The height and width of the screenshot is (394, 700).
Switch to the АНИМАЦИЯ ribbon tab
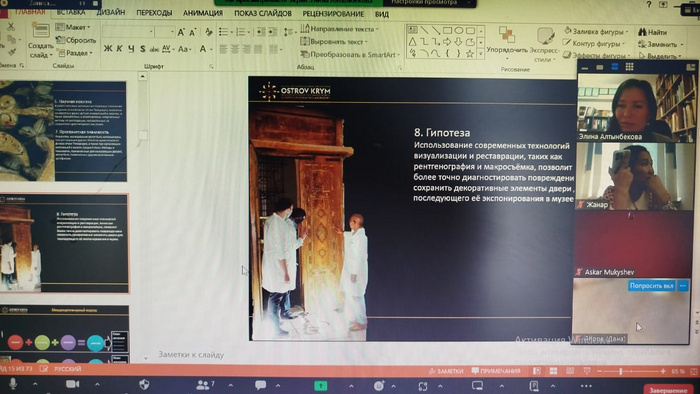[203, 13]
